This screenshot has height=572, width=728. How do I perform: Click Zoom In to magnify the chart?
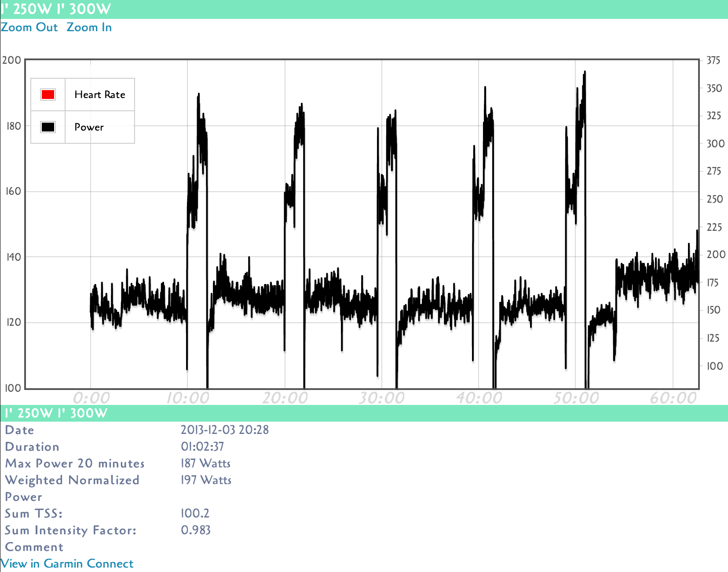click(89, 27)
